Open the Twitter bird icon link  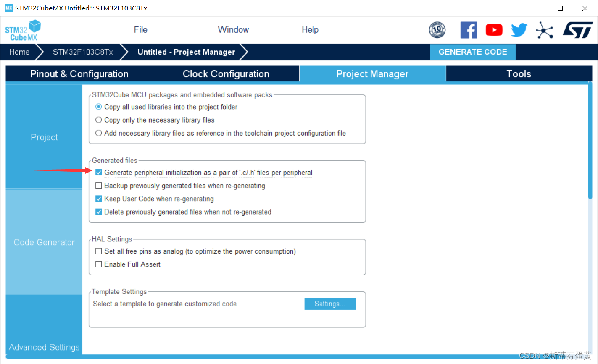[x=519, y=30]
